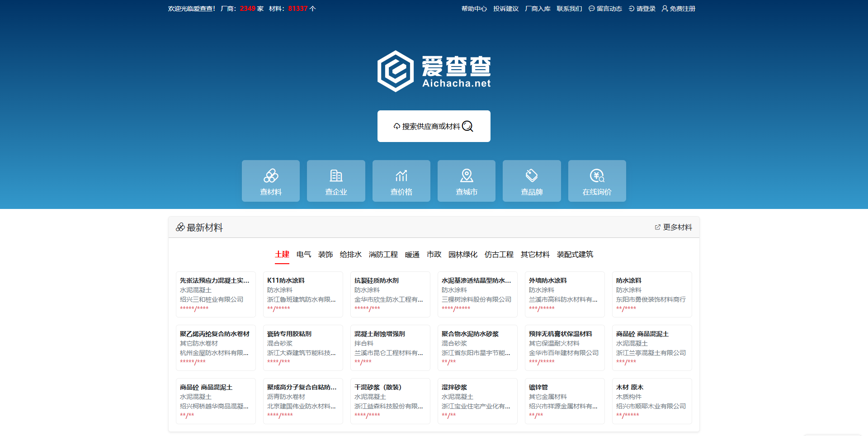This screenshot has height=436, width=868.
Task: Open the 查价格 price chart tile
Action: point(401,181)
